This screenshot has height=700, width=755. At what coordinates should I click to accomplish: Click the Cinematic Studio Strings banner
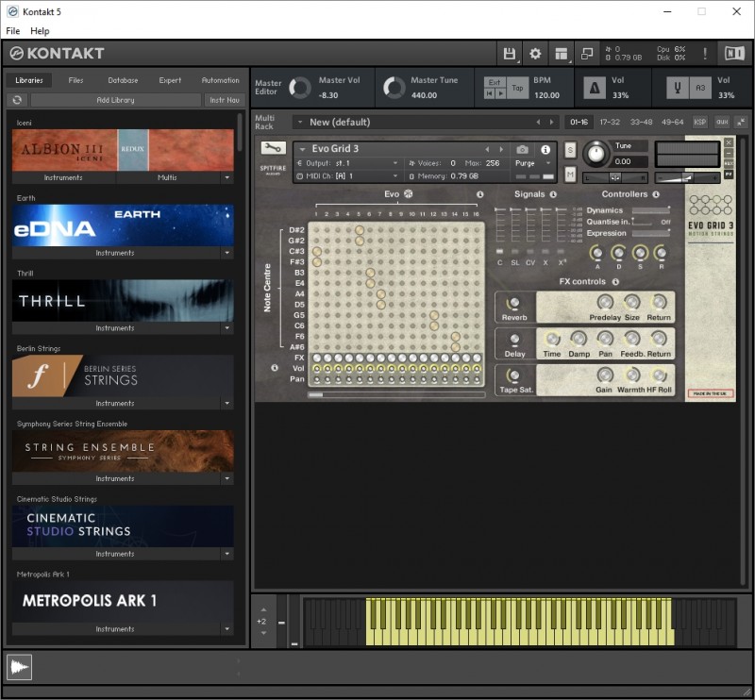tap(123, 526)
